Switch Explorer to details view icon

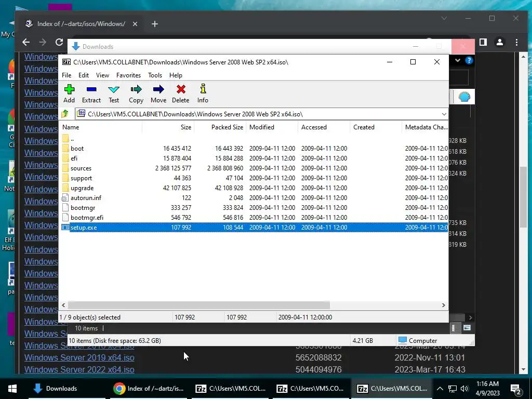click(454, 328)
